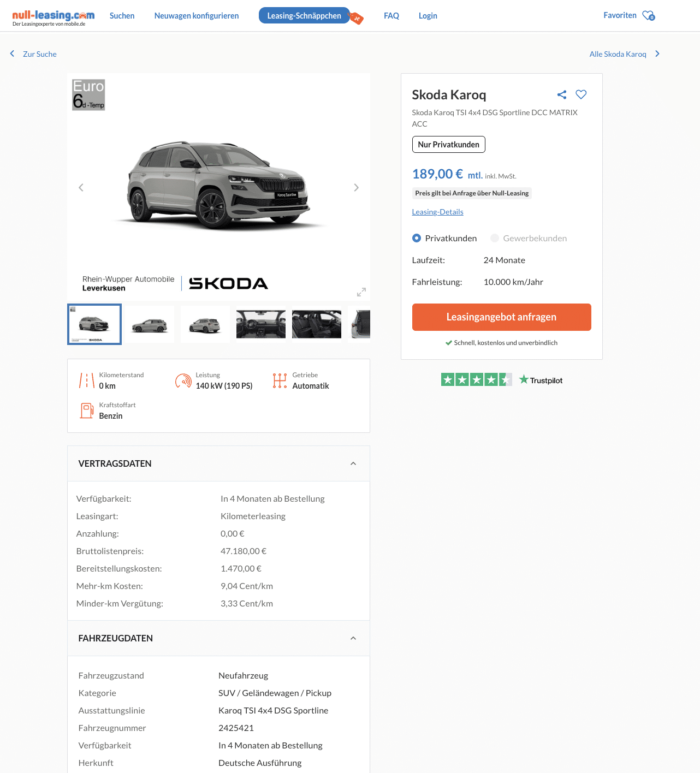This screenshot has height=773, width=700.
Task: Select the Gewerbekunden radio button
Action: tap(495, 238)
